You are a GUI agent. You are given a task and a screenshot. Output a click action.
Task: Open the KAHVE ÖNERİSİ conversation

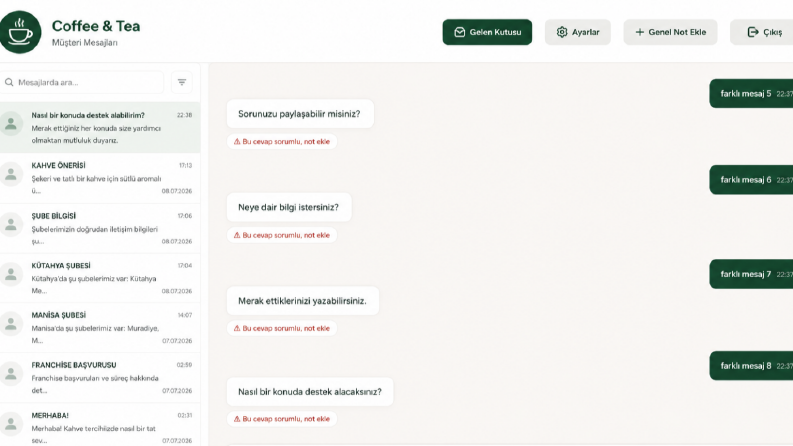(x=100, y=178)
